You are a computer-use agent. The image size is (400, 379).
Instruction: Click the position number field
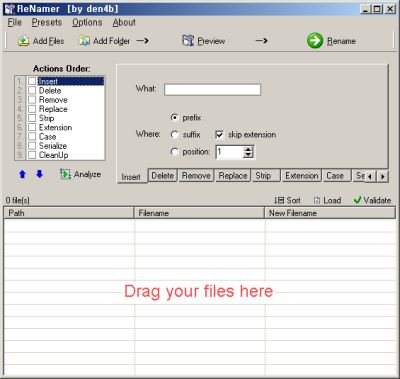pos(230,152)
